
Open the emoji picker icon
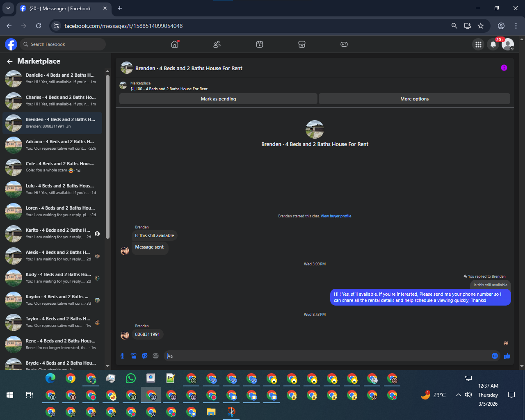click(495, 356)
